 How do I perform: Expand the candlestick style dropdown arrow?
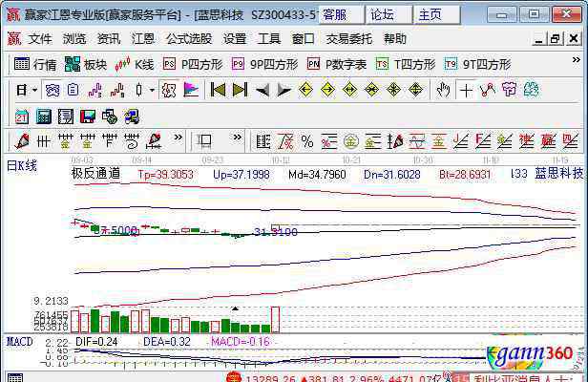(152, 90)
